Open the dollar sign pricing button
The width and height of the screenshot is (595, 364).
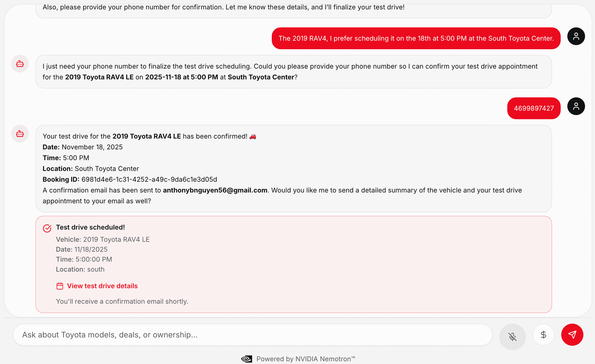543,335
